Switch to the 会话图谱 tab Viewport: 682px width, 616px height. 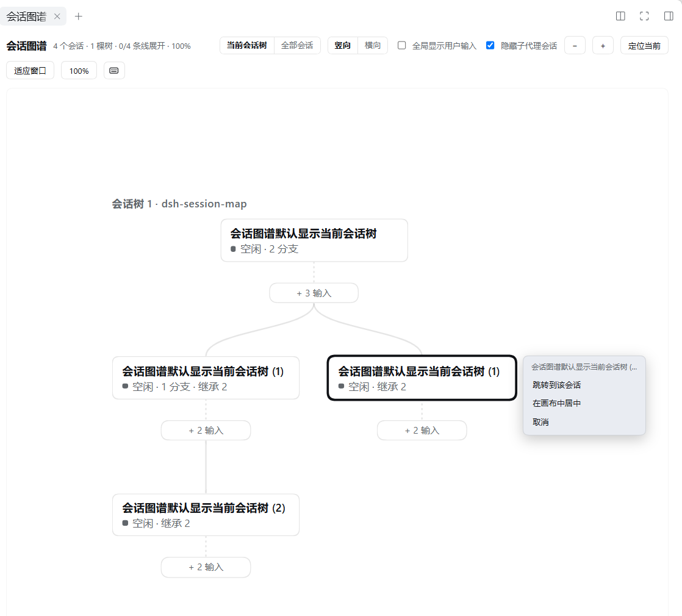click(26, 16)
